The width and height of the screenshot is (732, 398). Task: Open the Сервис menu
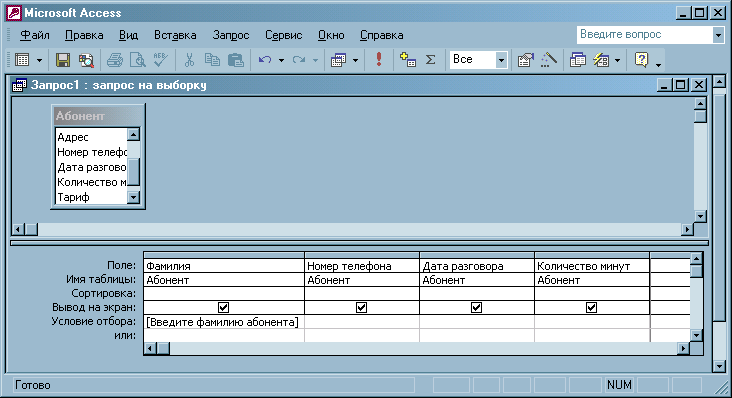pos(283,35)
